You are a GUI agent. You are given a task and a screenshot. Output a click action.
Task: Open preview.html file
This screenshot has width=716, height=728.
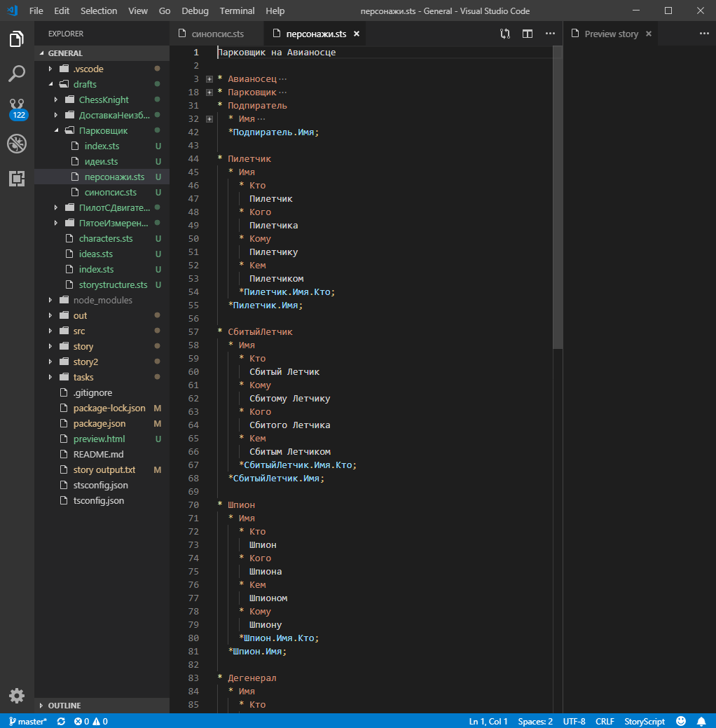pos(102,439)
